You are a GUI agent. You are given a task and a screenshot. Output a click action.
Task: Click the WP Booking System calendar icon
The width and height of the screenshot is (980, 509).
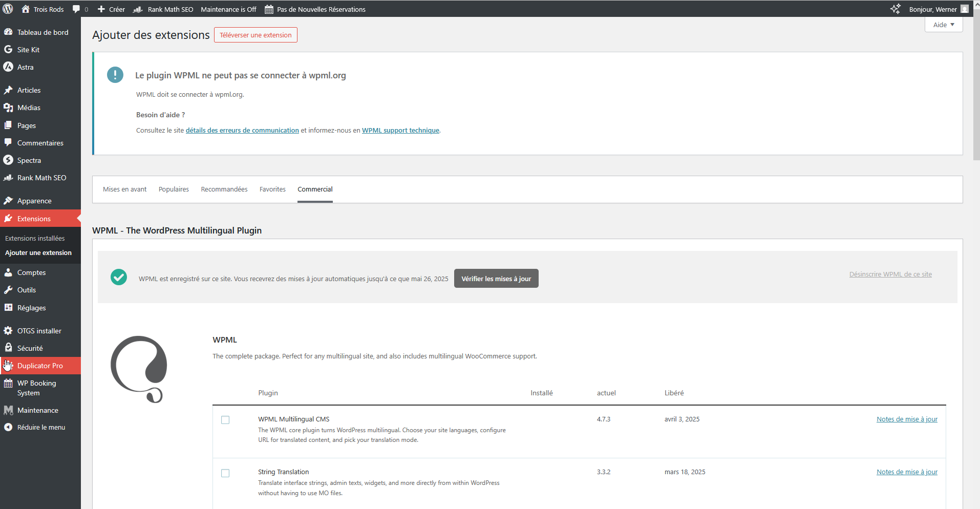coord(8,383)
